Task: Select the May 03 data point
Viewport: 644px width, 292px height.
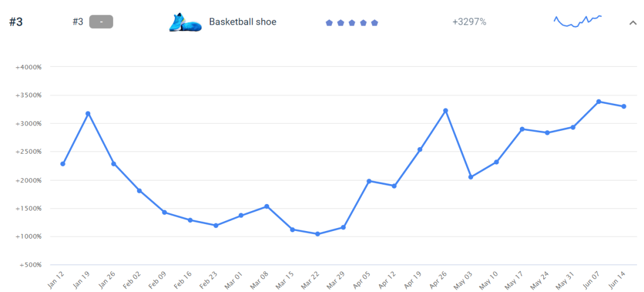Action: tap(471, 177)
